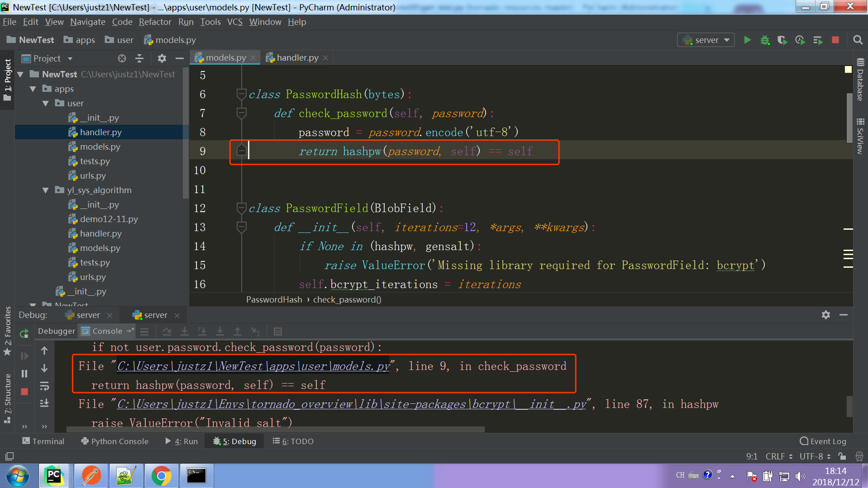Hide the Project panel with minus icon
This screenshot has height=488, width=868.
[179, 58]
